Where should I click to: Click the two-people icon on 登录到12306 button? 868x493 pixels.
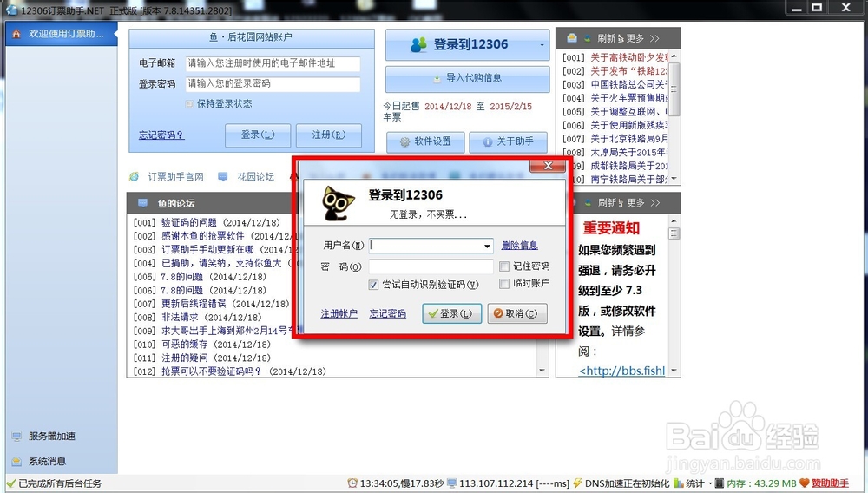[x=419, y=45]
